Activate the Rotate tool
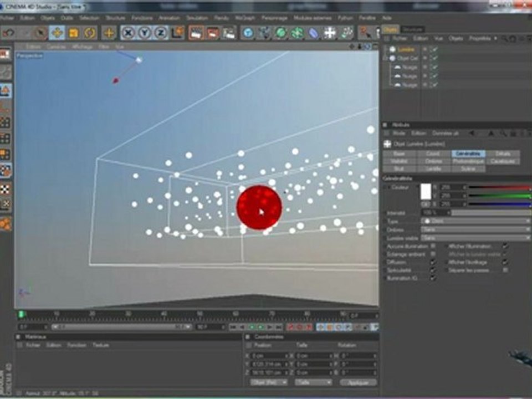Viewport: 532px width, 399px height. 90,33
